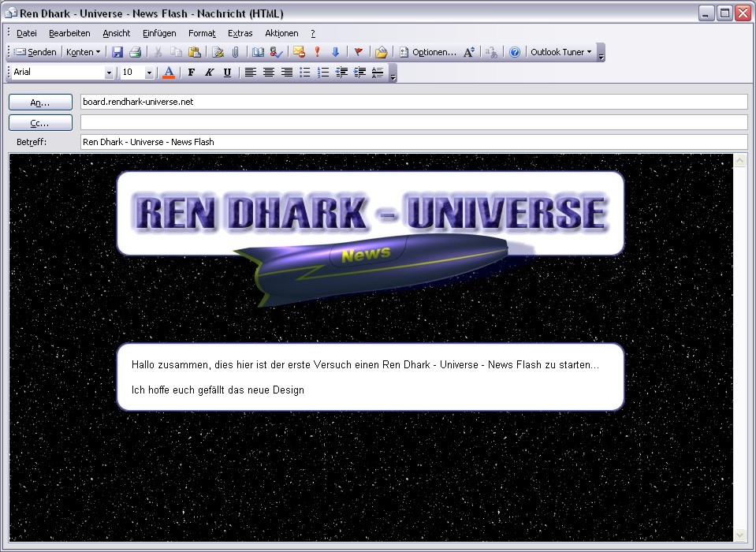Image resolution: width=756 pixels, height=552 pixels.
Task: Open the Extras menu
Action: pos(240,33)
